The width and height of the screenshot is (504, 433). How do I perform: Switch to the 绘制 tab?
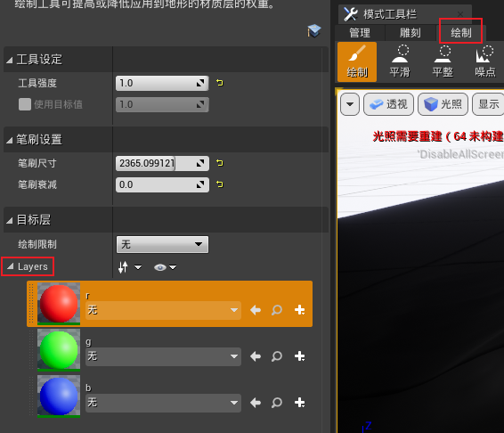(461, 33)
